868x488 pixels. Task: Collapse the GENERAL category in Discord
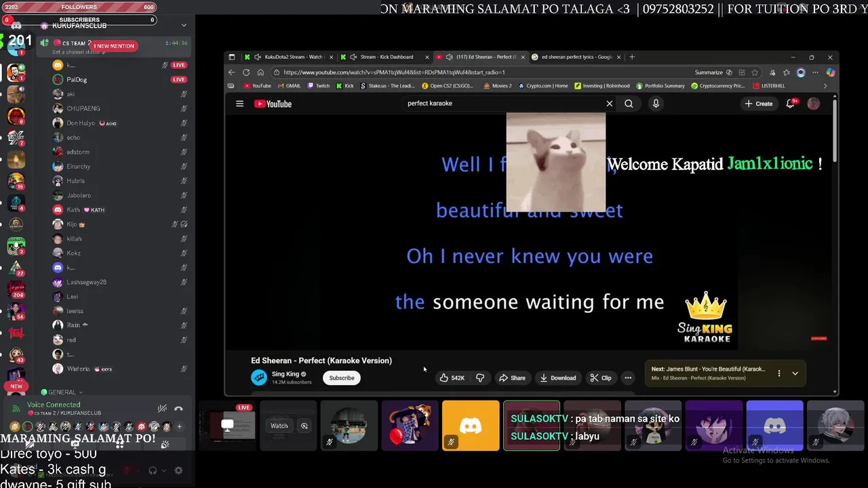click(62, 392)
